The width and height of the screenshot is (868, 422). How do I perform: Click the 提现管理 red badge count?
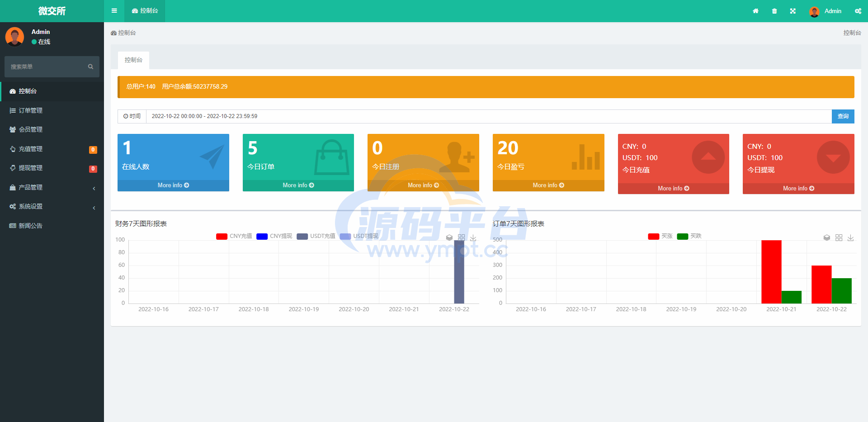(x=93, y=169)
